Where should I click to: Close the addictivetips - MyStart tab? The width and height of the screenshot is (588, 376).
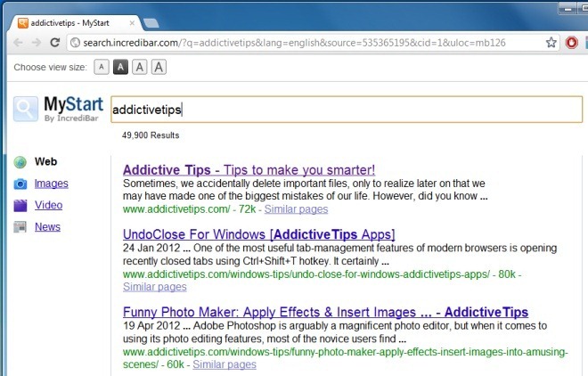click(132, 23)
